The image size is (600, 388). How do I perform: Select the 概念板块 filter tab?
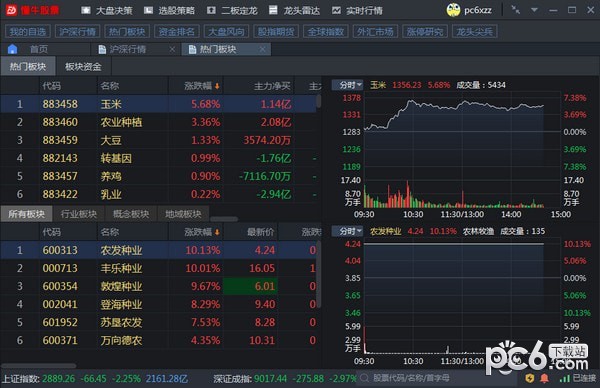(x=131, y=214)
